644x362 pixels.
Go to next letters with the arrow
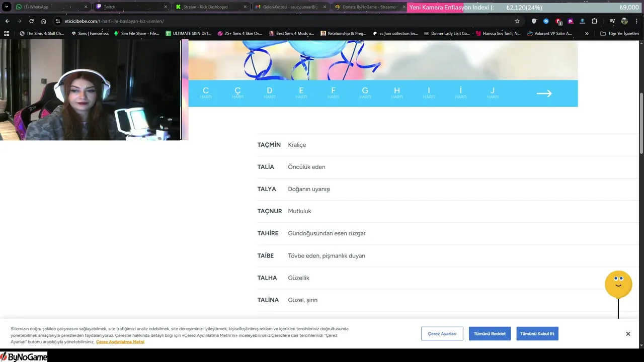544,94
